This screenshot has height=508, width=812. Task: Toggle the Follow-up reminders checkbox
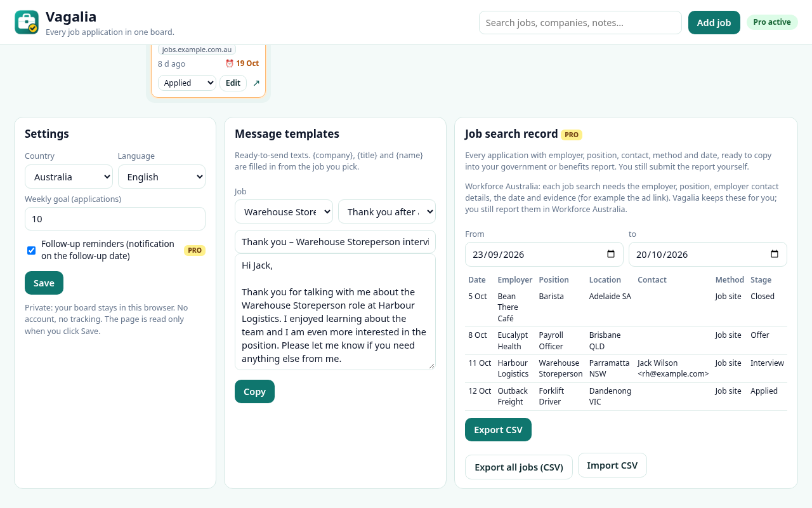[x=31, y=250]
